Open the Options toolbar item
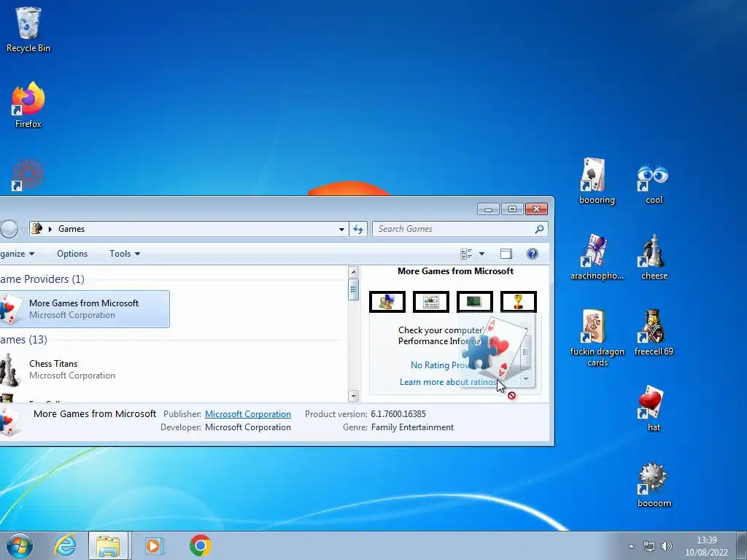 tap(72, 254)
